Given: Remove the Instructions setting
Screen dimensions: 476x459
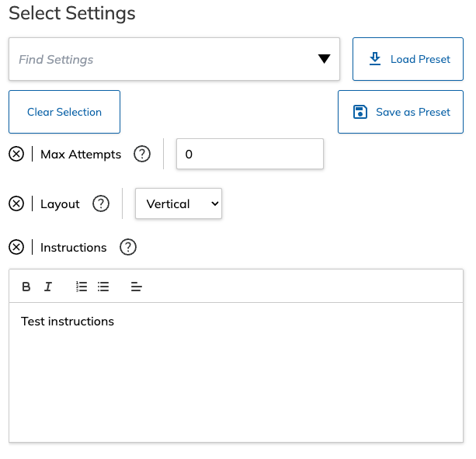Looking at the screenshot, I should [x=16, y=247].
